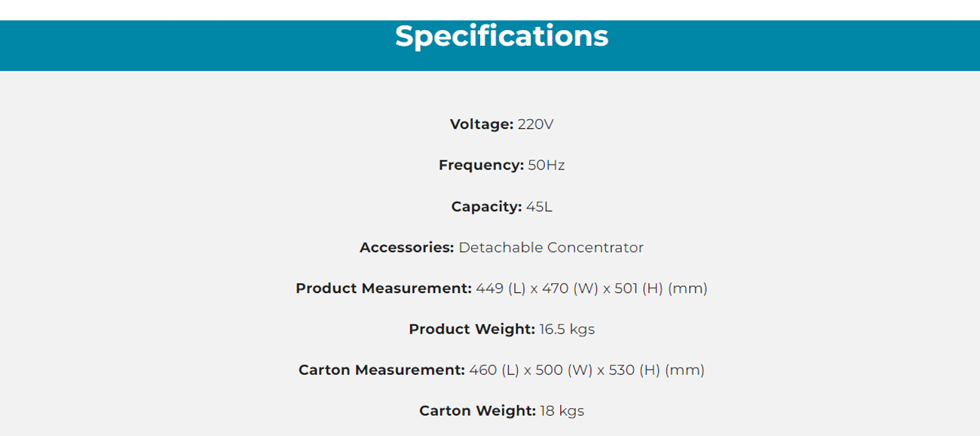The width and height of the screenshot is (980, 436).
Task: Select the Product Weight label
Action: coord(472,329)
